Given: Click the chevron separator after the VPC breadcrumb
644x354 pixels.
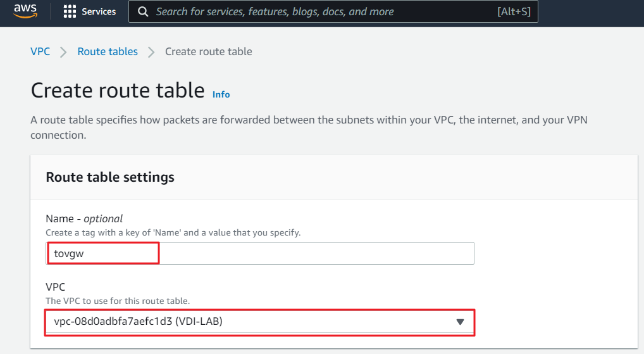Looking at the screenshot, I should tap(63, 52).
